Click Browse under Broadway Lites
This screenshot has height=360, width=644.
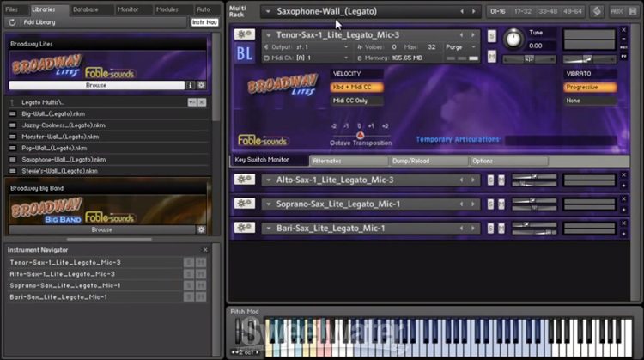(x=96, y=86)
